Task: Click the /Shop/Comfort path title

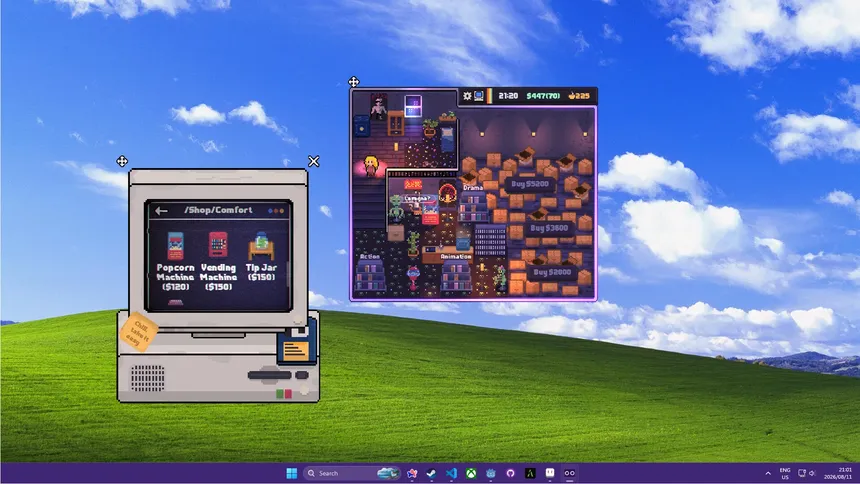Action: pos(218,210)
